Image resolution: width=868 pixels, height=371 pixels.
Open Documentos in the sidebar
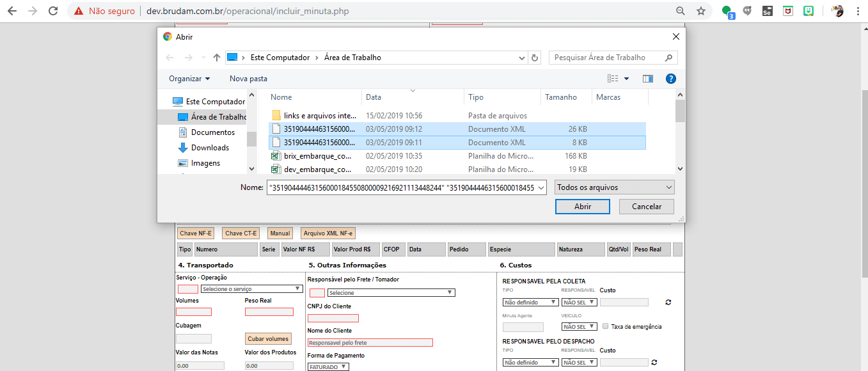207,132
